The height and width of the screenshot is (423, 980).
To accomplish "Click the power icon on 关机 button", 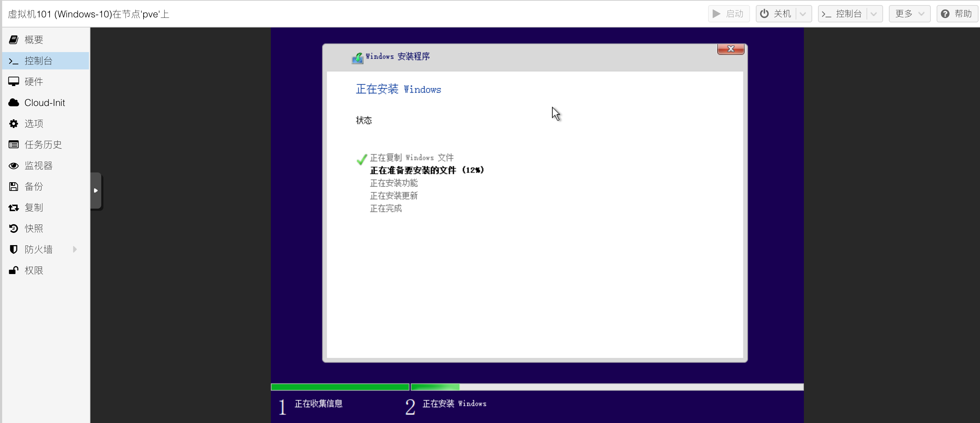I will (764, 14).
